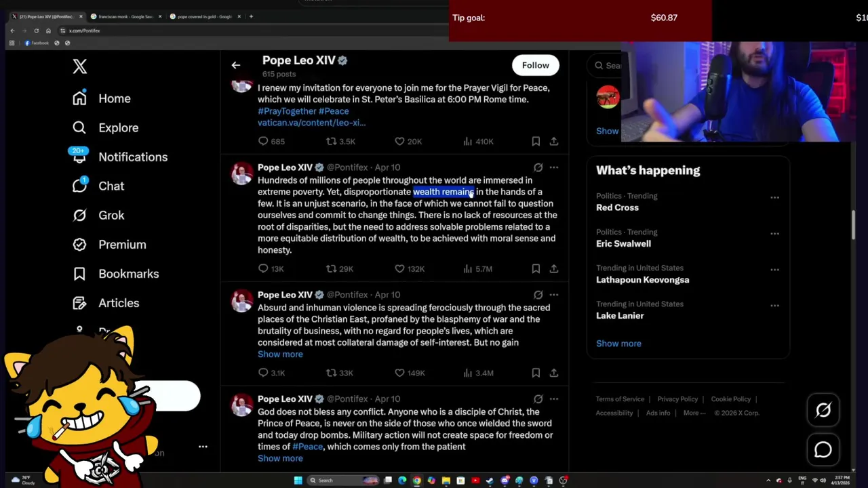Open more options on inhuman violence post
The image size is (868, 488).
coord(554,294)
